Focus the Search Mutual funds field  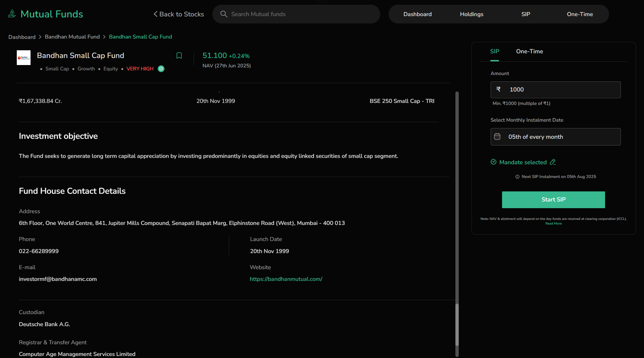point(296,14)
